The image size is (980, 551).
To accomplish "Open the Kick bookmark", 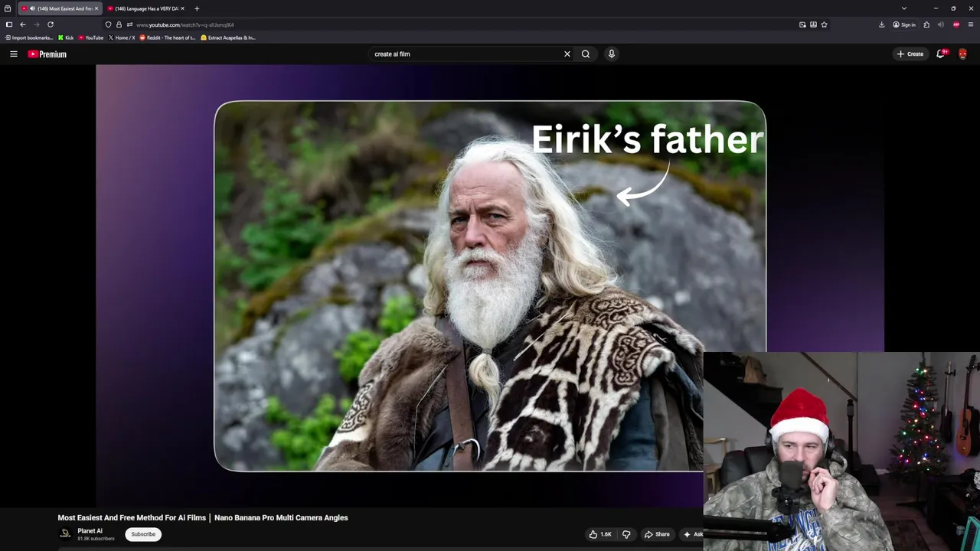I will 66,37.
